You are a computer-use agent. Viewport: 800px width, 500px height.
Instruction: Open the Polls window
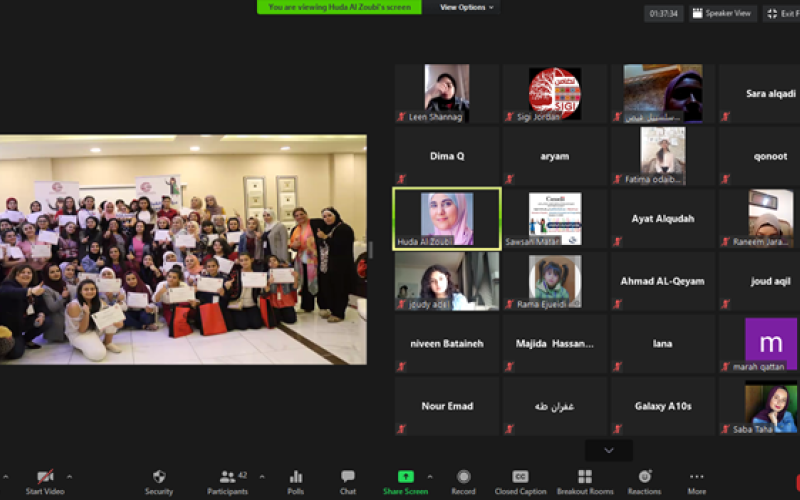tap(296, 480)
